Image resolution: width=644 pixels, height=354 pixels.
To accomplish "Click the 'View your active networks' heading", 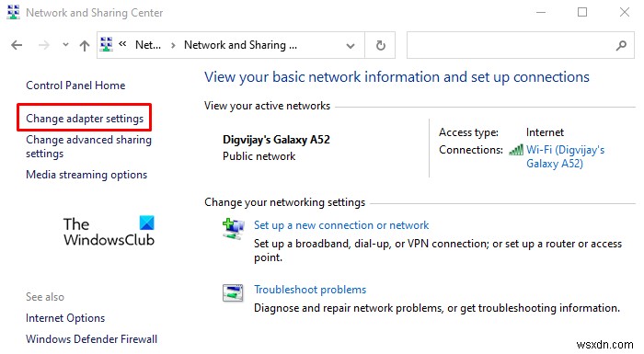I will 267,106.
